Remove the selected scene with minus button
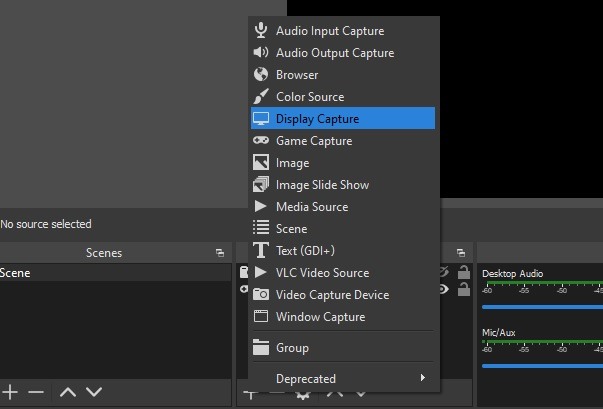This screenshot has width=603, height=409. [x=36, y=392]
